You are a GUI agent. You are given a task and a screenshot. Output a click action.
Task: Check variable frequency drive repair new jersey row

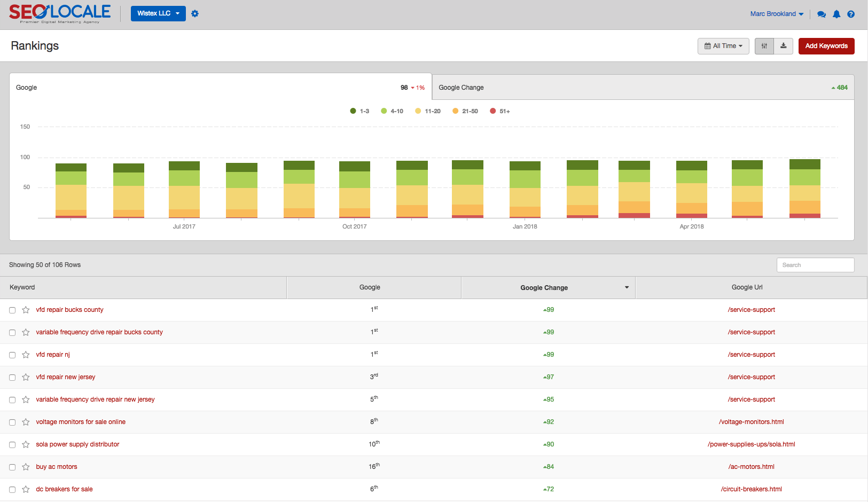[x=12, y=400]
